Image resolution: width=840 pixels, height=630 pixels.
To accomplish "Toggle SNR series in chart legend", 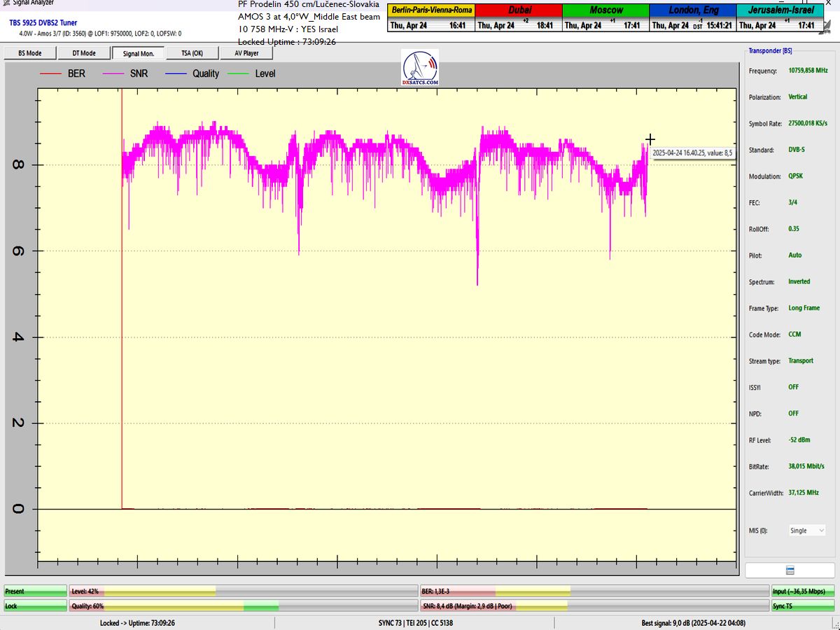I will [x=125, y=73].
